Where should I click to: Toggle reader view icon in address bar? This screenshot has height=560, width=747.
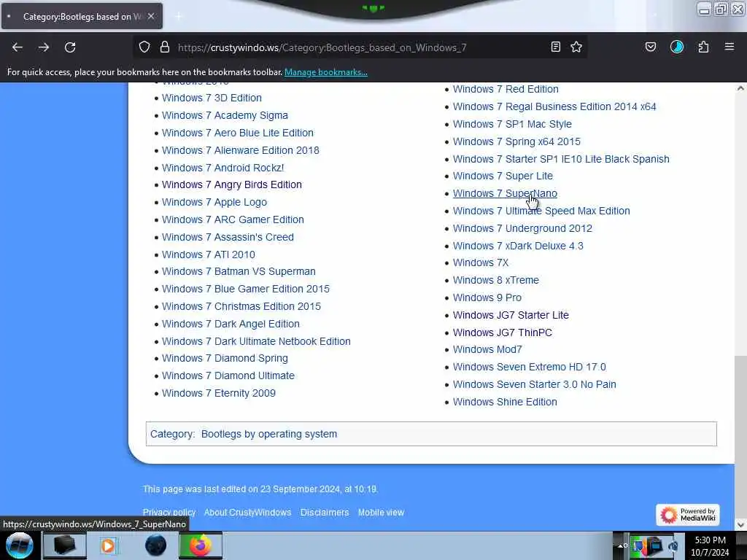click(555, 47)
